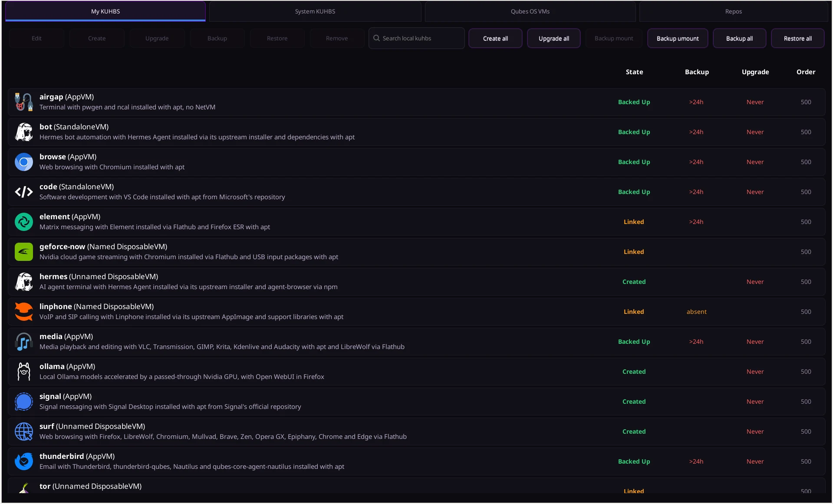Click thunderbird's Never upgrade status
Screen dimensions: 833x504
(x=755, y=461)
